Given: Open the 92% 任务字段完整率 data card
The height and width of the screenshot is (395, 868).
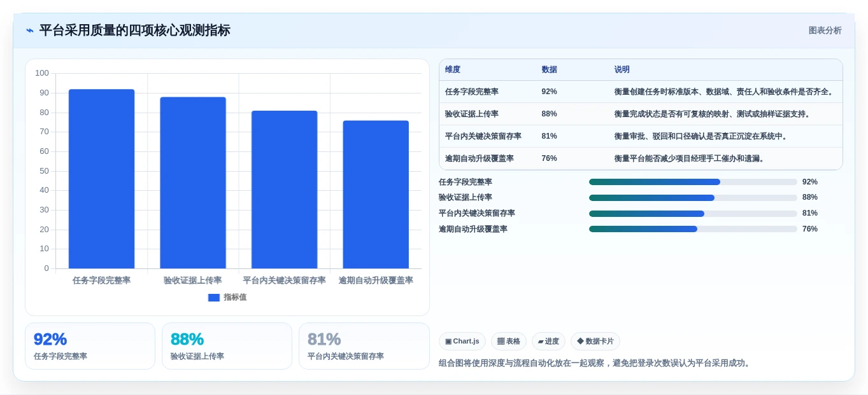Looking at the screenshot, I should pyautogui.click(x=90, y=346).
